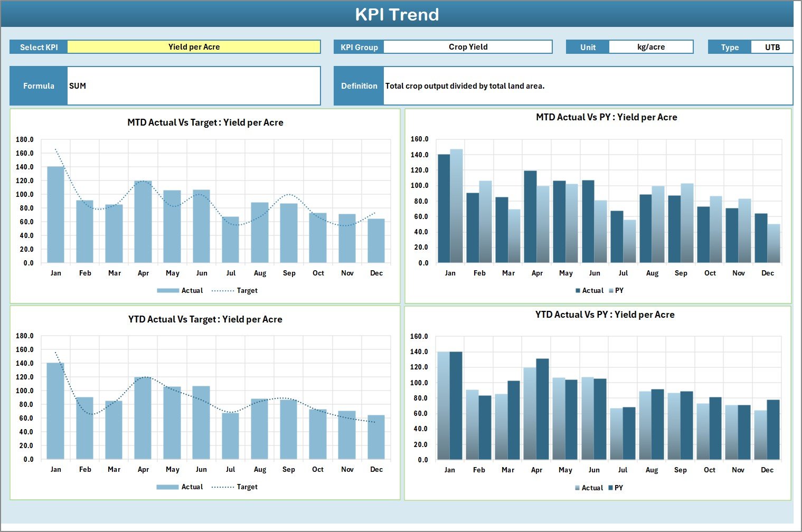802x532 pixels.
Task: Click the KPI Group field containing Crop Yield
Action: pyautogui.click(x=467, y=46)
